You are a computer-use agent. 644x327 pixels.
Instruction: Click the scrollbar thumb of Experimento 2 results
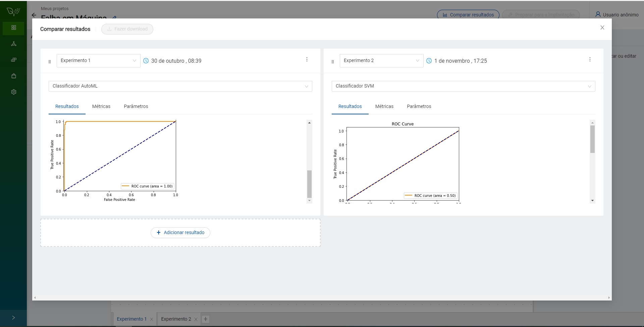point(592,139)
